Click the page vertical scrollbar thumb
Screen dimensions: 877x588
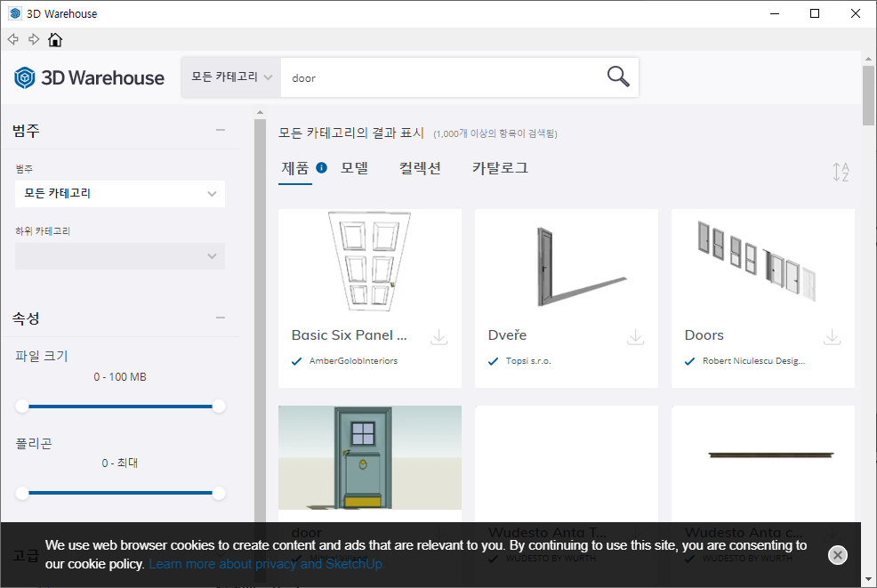[x=868, y=95]
